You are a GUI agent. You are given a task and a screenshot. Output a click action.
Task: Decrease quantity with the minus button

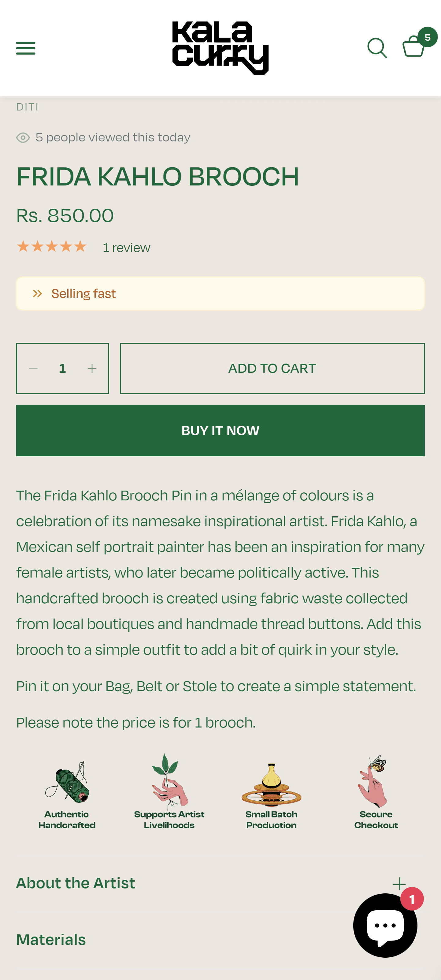pyautogui.click(x=33, y=368)
